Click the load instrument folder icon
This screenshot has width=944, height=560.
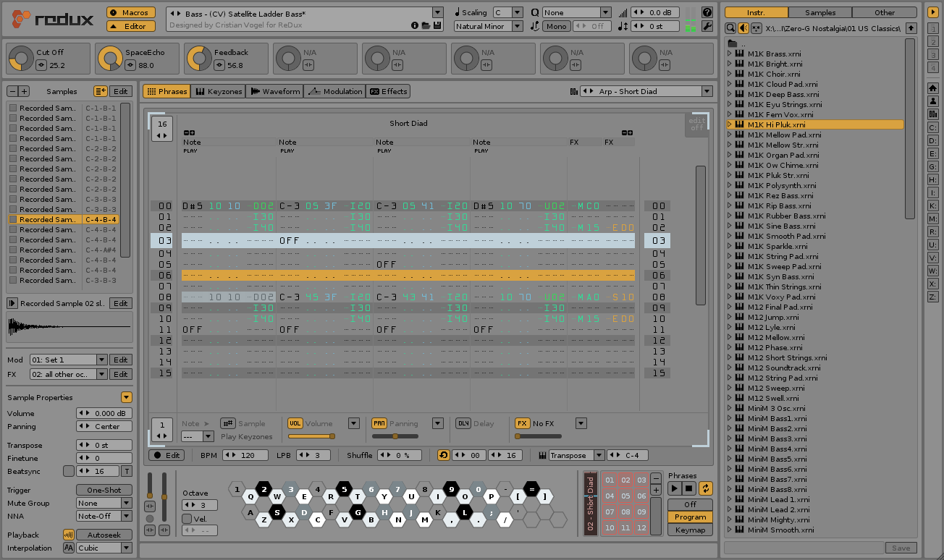pyautogui.click(x=426, y=25)
